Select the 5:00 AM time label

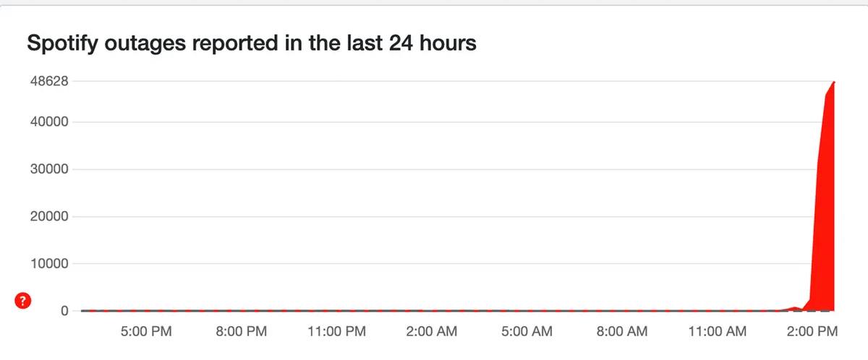pyautogui.click(x=527, y=332)
